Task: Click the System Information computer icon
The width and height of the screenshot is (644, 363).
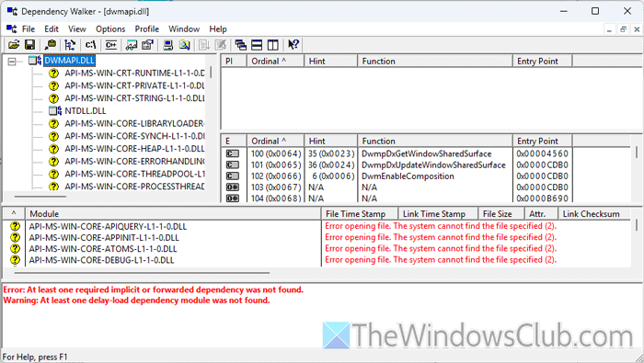Action: click(x=167, y=45)
